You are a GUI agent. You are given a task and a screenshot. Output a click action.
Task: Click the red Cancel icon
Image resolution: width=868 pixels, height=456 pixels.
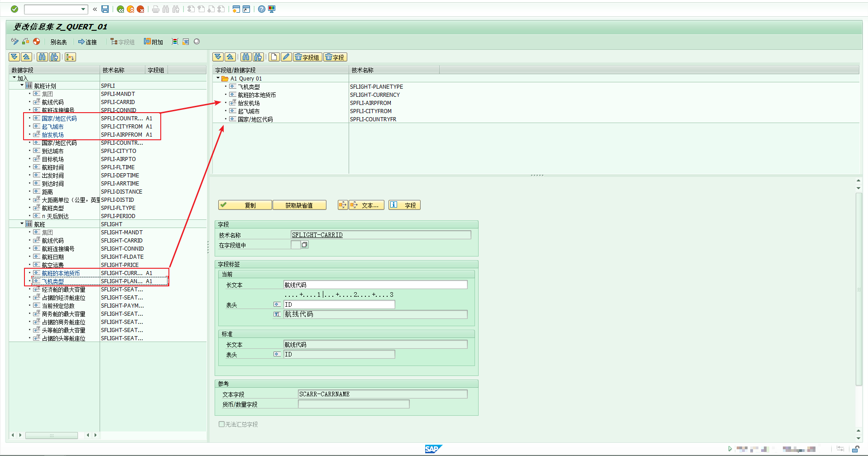pos(140,9)
